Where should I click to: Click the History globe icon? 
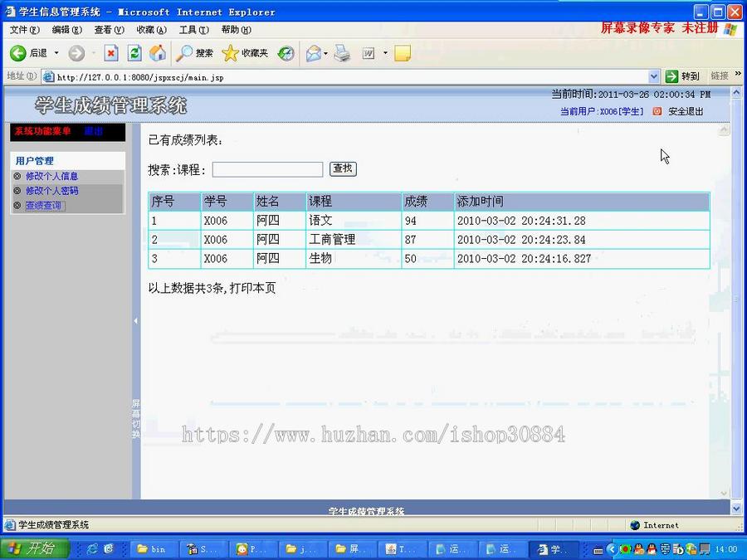pos(286,53)
